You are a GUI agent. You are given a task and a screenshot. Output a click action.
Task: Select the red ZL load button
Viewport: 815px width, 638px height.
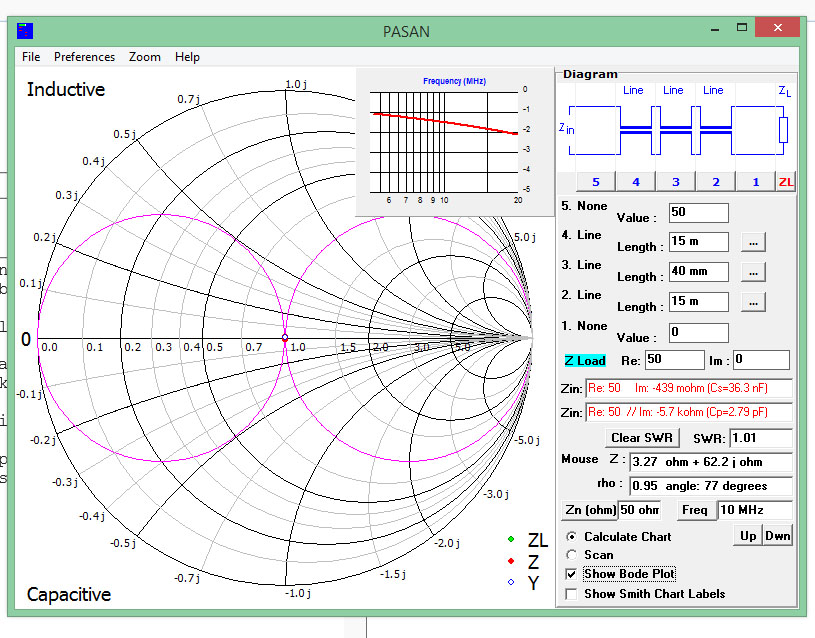785,182
